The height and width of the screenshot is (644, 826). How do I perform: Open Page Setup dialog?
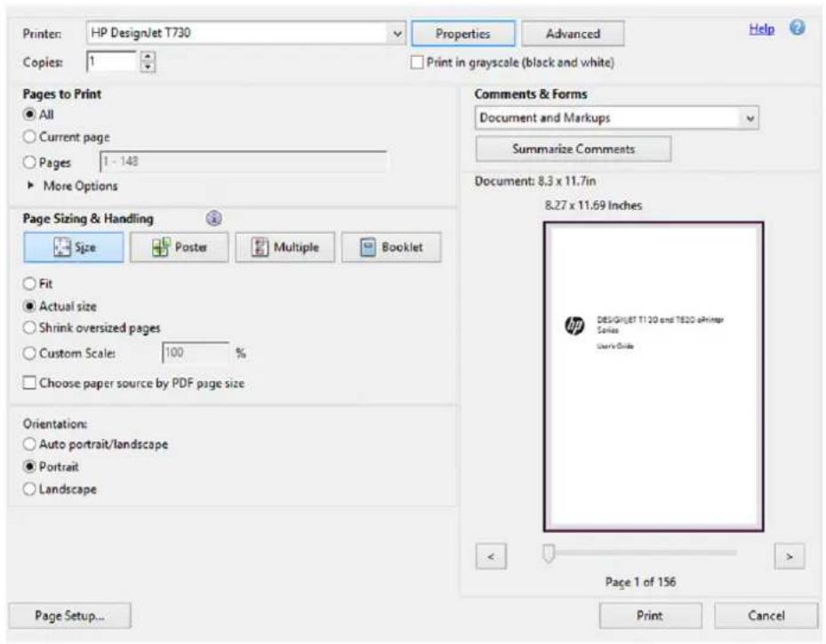pos(69,616)
